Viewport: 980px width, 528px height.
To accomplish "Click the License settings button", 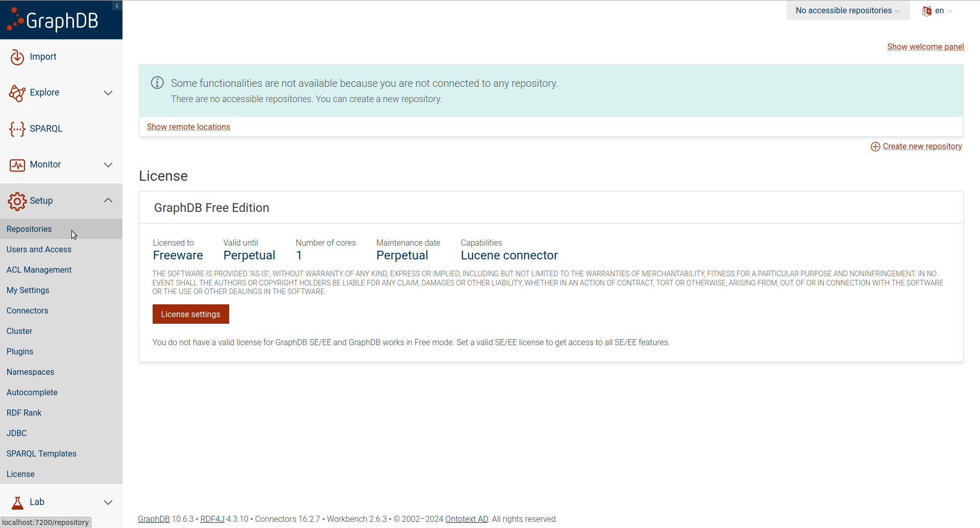I will coord(190,314).
